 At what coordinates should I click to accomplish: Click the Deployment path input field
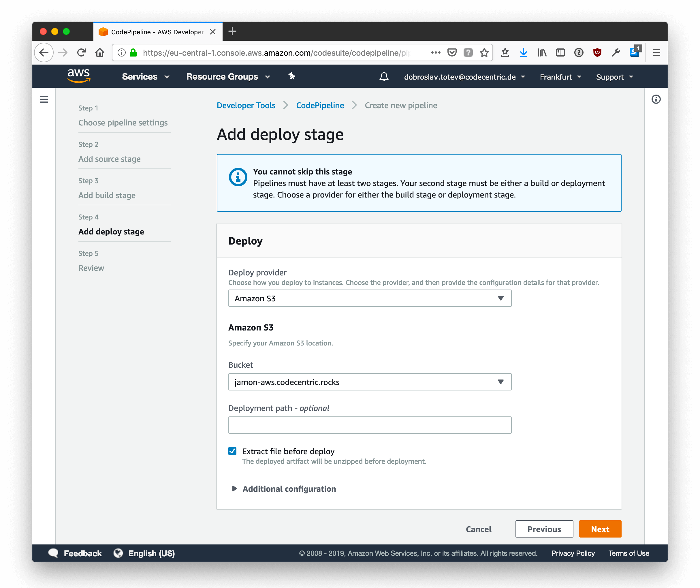369,425
